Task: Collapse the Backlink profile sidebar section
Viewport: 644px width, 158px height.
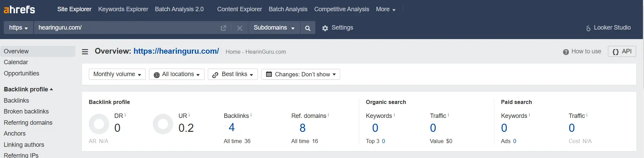Action: (28, 89)
